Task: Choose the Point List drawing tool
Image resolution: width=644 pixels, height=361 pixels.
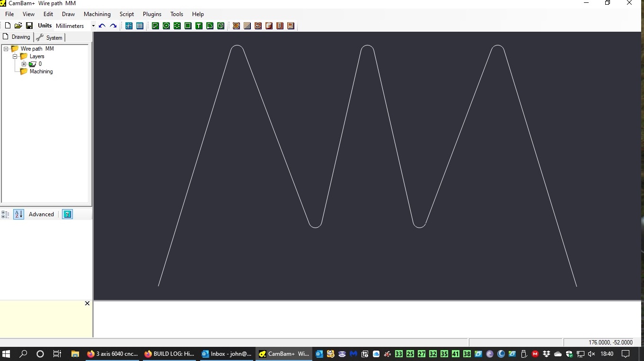Action: tap(177, 26)
